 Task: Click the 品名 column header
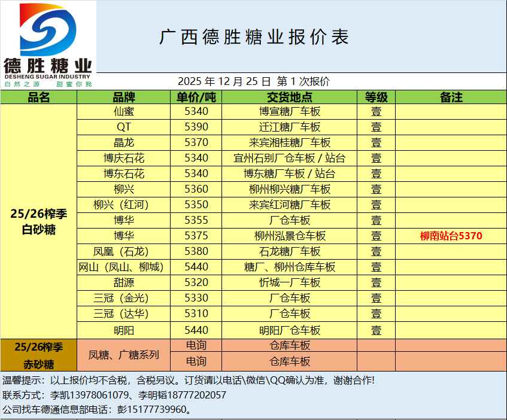[x=39, y=98]
